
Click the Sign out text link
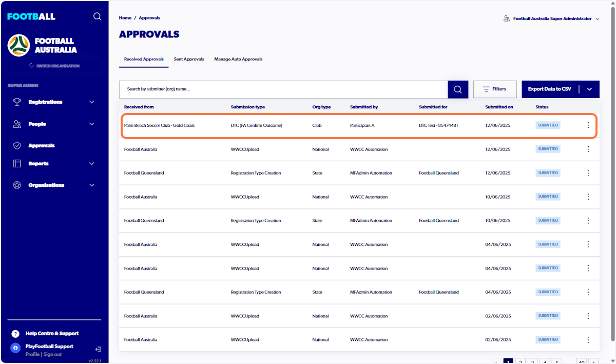coord(52,354)
